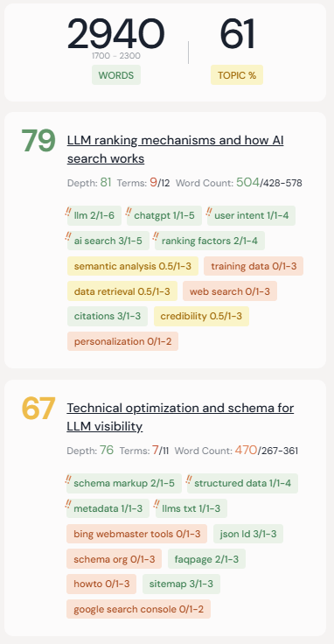Click the ranking factors 2/1-4 tag
The width and height of the screenshot is (334, 644).
click(210, 241)
